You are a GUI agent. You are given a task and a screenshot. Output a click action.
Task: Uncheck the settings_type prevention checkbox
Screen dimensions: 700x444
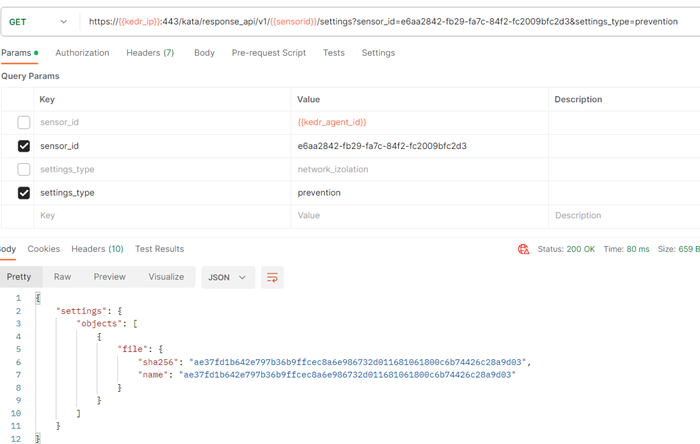tap(24, 193)
